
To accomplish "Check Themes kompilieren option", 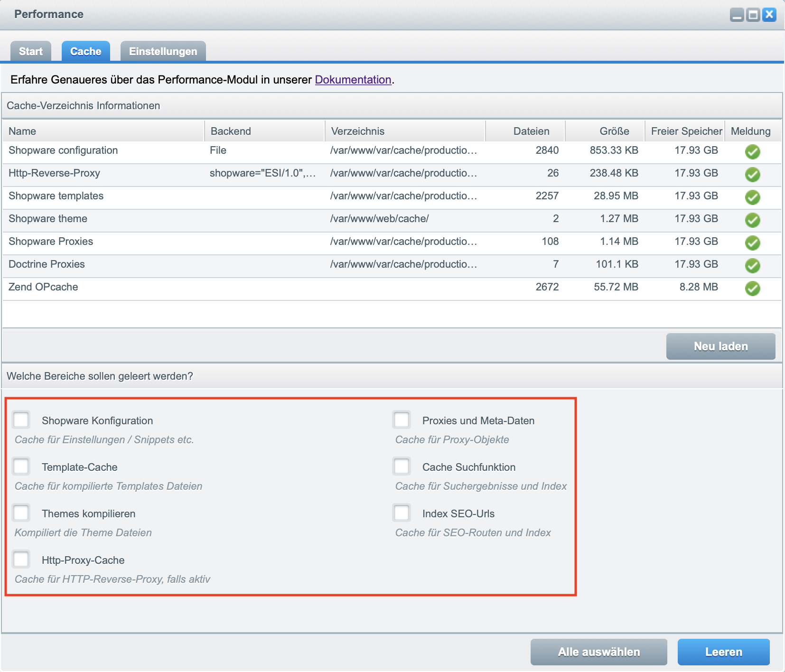I will tap(21, 513).
